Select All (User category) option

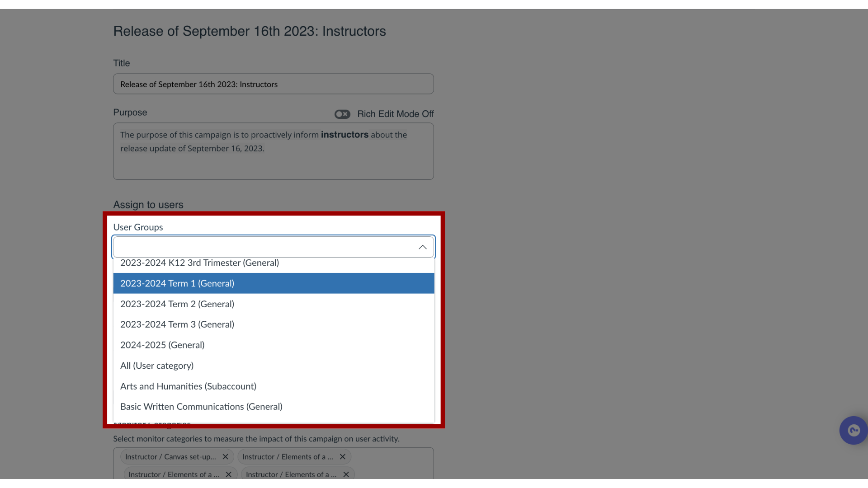point(157,365)
